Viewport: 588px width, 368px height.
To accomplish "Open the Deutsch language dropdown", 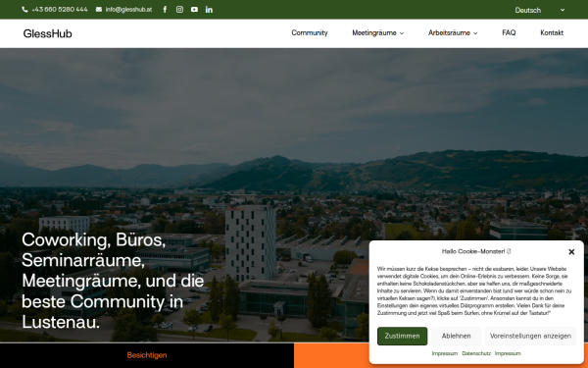I will (x=540, y=10).
